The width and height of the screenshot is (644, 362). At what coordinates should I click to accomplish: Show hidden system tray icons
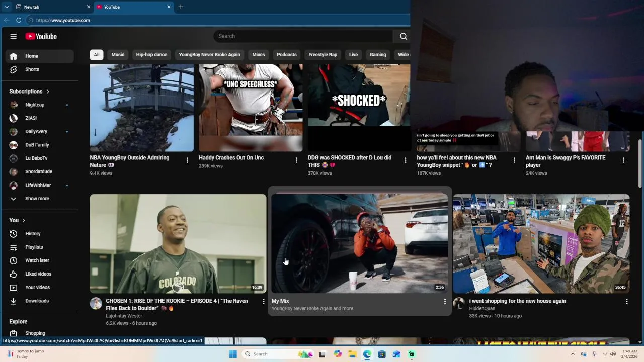coord(573,354)
